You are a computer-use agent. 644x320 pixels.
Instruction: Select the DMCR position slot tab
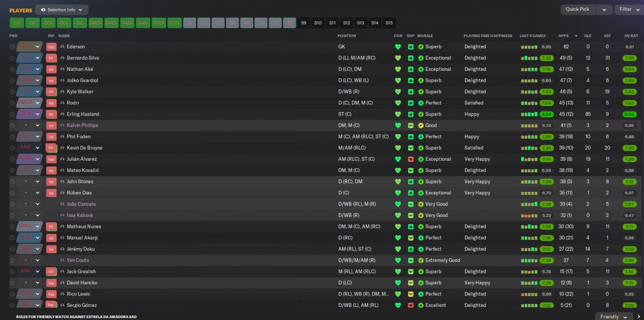pyautogui.click(x=96, y=23)
